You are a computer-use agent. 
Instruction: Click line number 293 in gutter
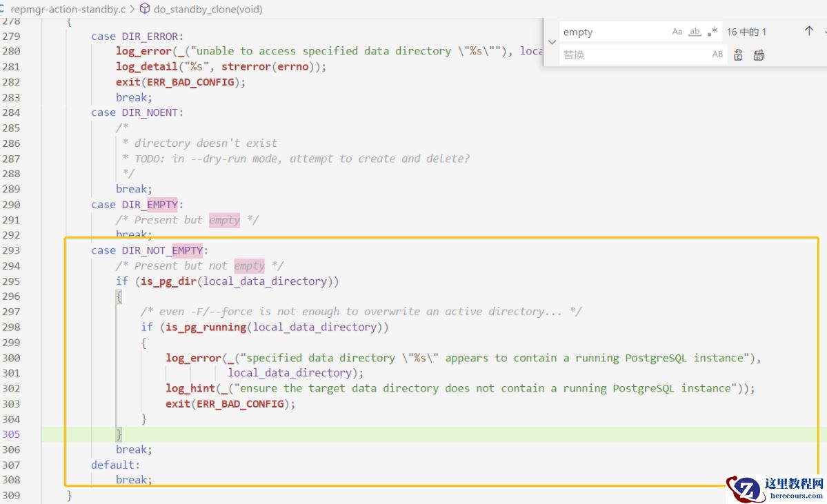[x=11, y=250]
